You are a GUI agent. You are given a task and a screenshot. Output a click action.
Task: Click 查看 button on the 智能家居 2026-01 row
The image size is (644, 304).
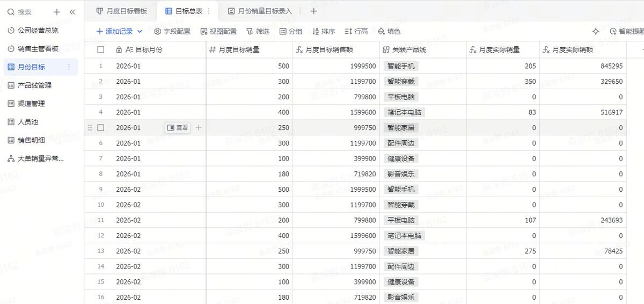[178, 128]
